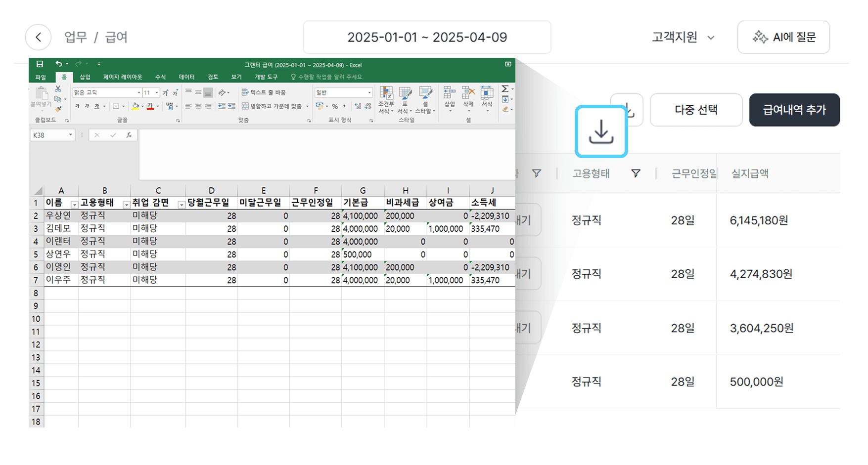Click the decrease decimal icon

coord(368,106)
